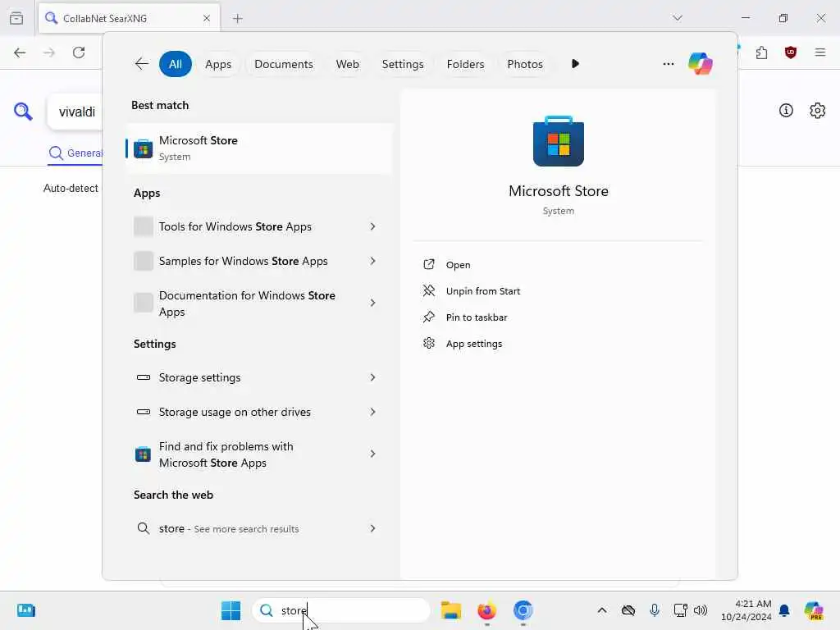
Task: Click the SearXNG info icon
Action: [786, 111]
